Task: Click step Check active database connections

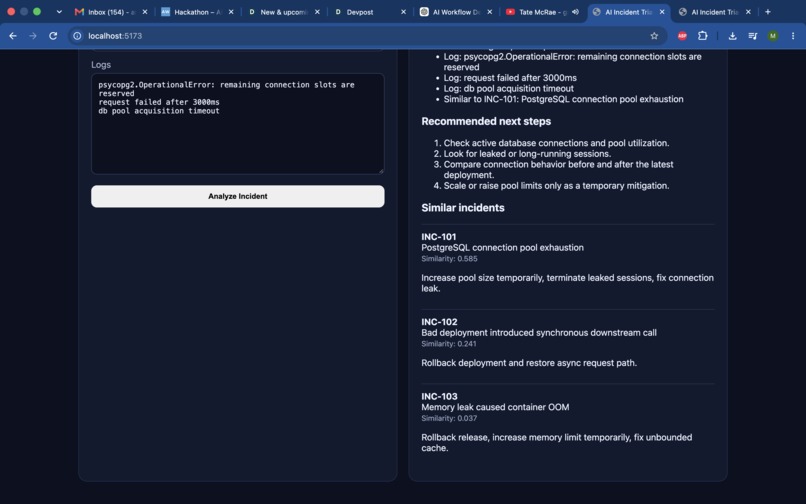Action: point(557,143)
